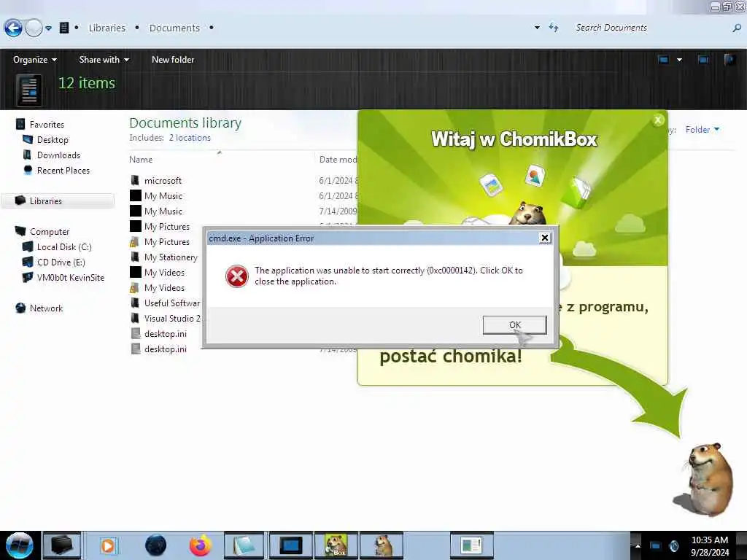Refresh the Documents folder view
This screenshot has height=560, width=747.
pyautogui.click(x=553, y=28)
